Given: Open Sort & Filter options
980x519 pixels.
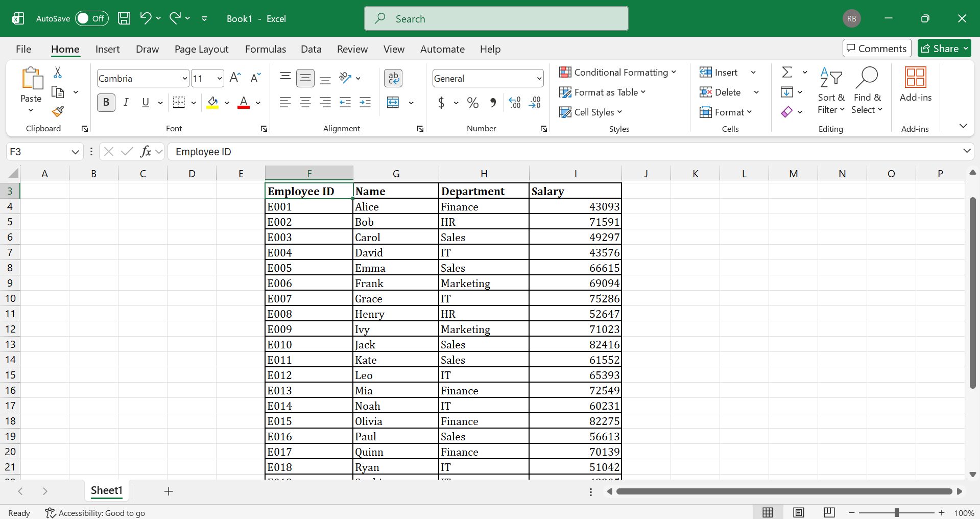Looking at the screenshot, I should [x=831, y=91].
